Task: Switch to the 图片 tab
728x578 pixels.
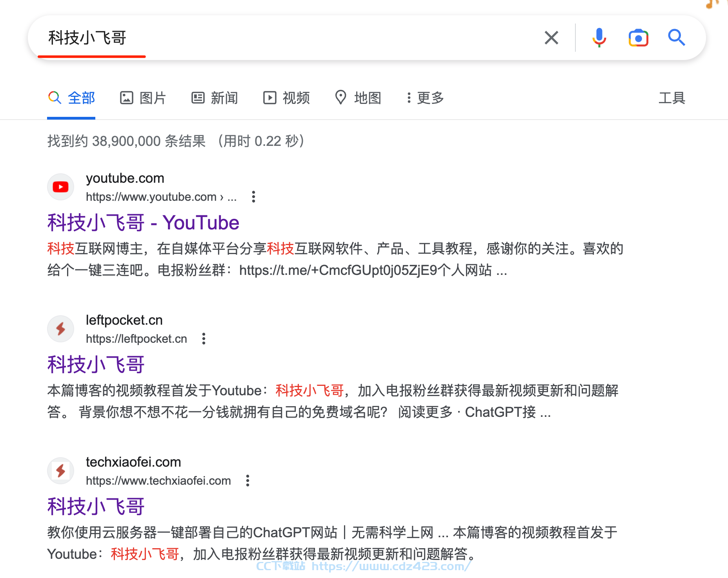Action: (143, 98)
